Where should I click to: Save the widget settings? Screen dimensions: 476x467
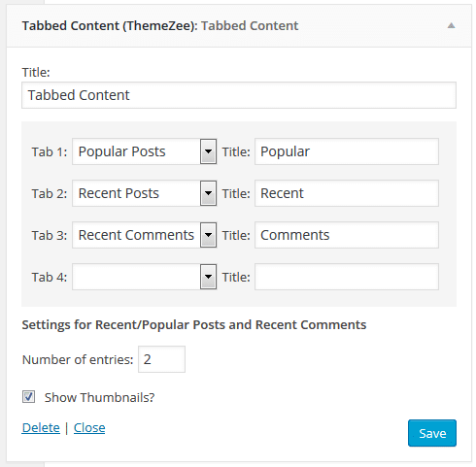click(x=432, y=433)
